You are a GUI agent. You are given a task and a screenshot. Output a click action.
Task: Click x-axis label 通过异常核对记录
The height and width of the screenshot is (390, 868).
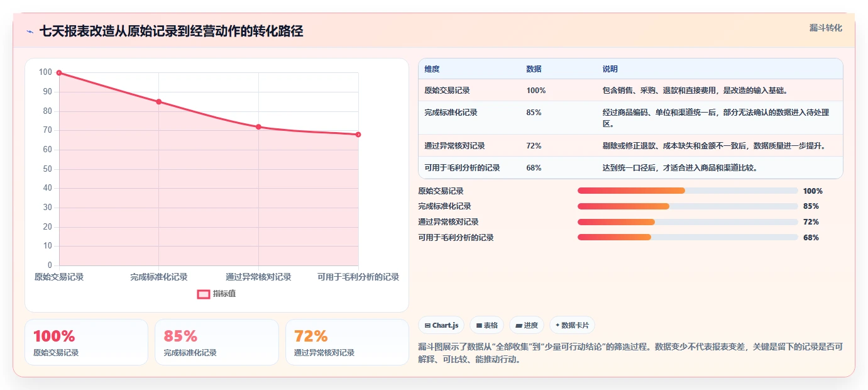tap(258, 277)
